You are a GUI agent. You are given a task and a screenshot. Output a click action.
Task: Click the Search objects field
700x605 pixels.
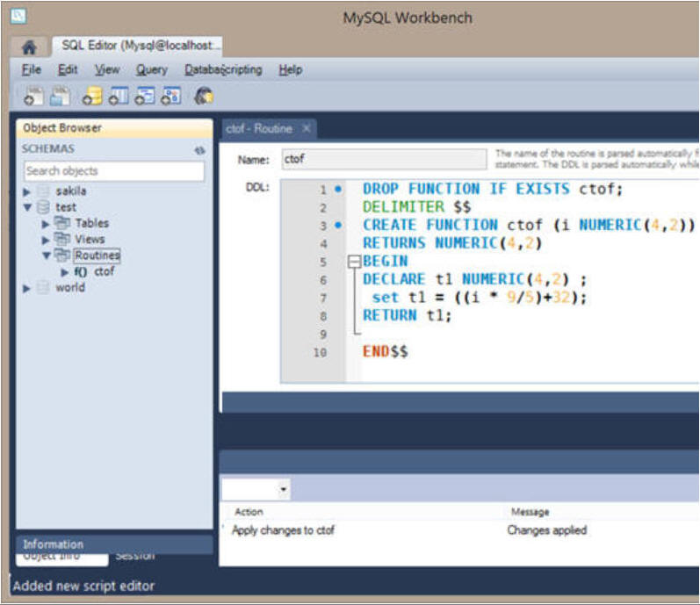tap(114, 171)
